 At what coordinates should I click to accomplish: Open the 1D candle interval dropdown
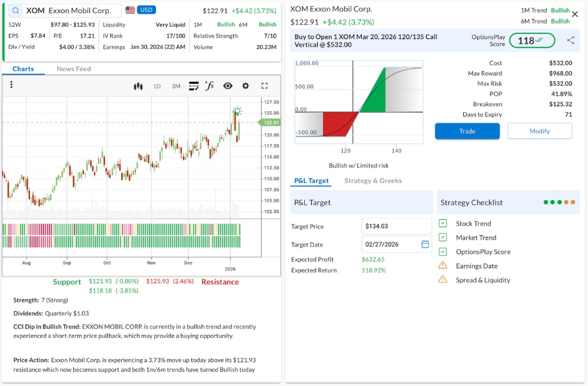pyautogui.click(x=157, y=86)
